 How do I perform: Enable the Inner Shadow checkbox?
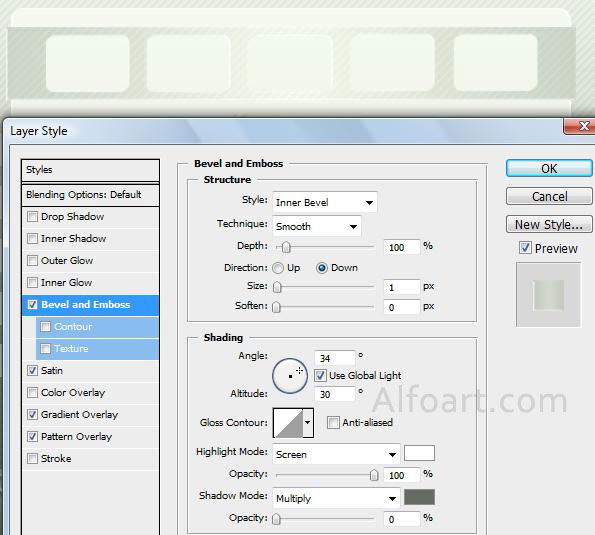[33, 239]
